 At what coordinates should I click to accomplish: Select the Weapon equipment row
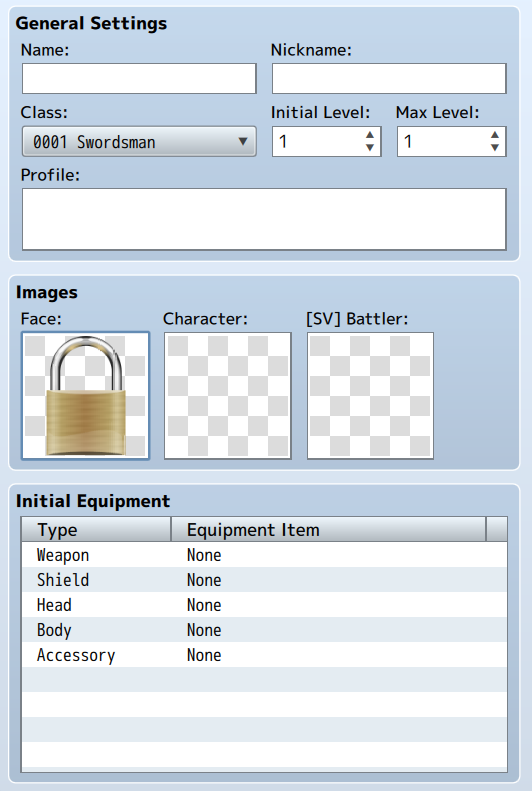(264, 555)
